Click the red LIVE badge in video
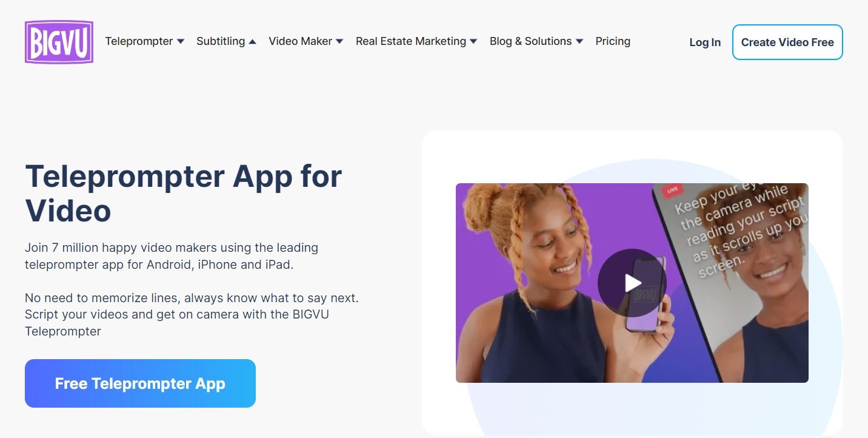The width and height of the screenshot is (868, 438). point(672,190)
